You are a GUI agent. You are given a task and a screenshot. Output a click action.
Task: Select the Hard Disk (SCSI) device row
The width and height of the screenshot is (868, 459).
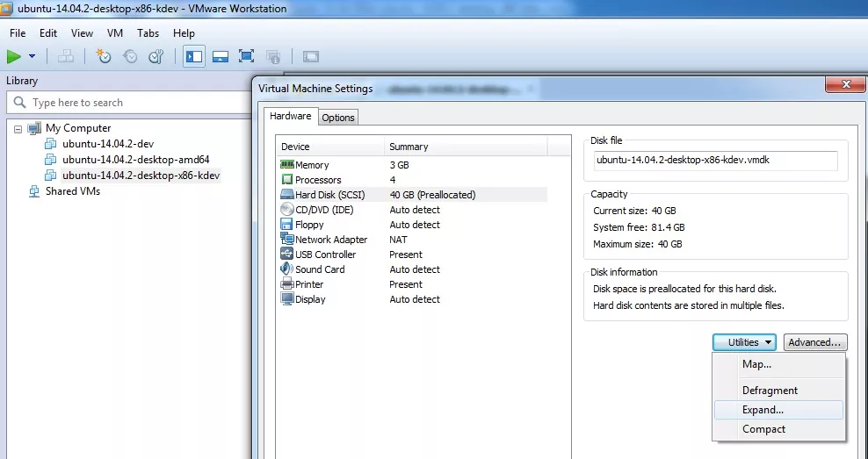[x=414, y=195]
